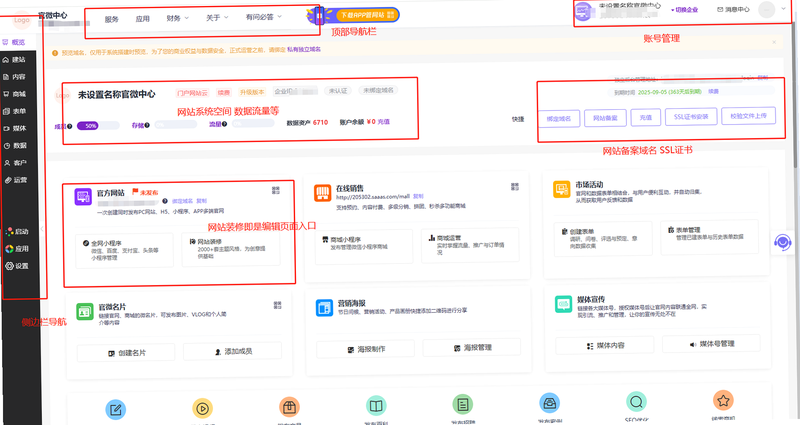Click the 成员 50% progress bar
The width and height of the screenshot is (800, 425).
[98, 126]
